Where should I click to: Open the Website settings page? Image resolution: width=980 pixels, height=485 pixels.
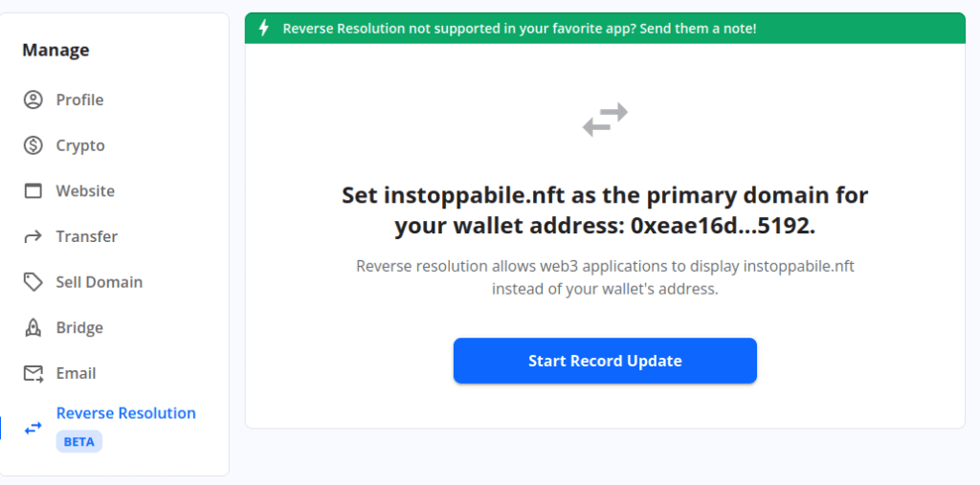(85, 191)
